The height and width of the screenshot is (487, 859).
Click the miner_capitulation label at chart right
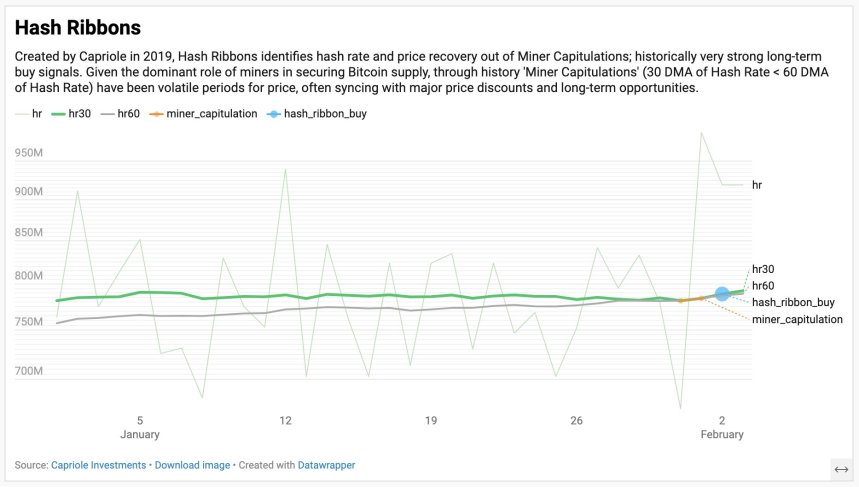pos(797,319)
